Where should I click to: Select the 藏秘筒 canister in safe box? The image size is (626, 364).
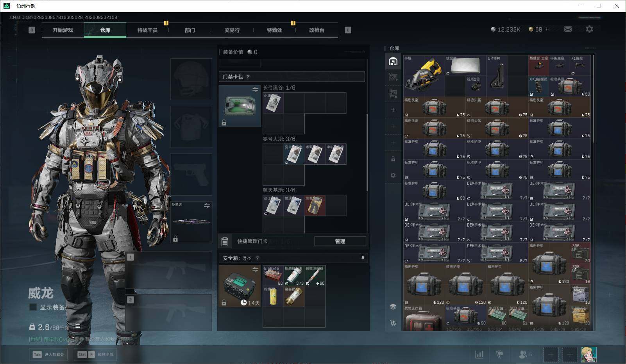pyautogui.click(x=294, y=296)
